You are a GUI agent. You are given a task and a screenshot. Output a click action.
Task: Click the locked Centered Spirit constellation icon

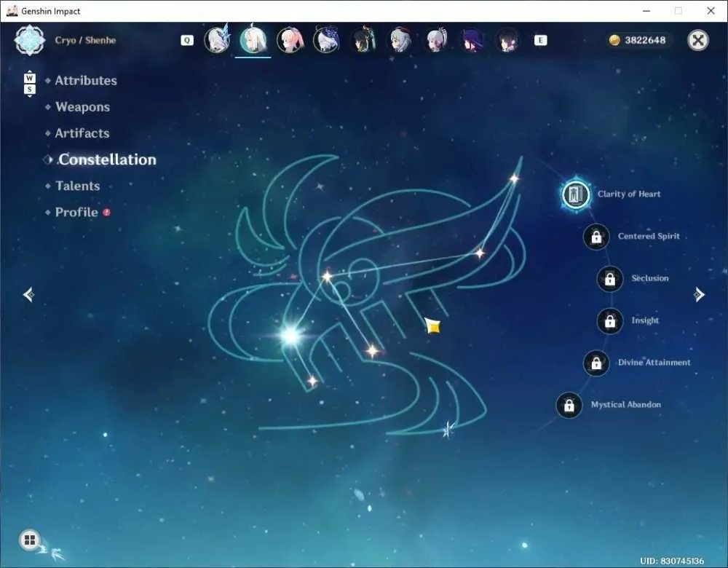tap(596, 237)
